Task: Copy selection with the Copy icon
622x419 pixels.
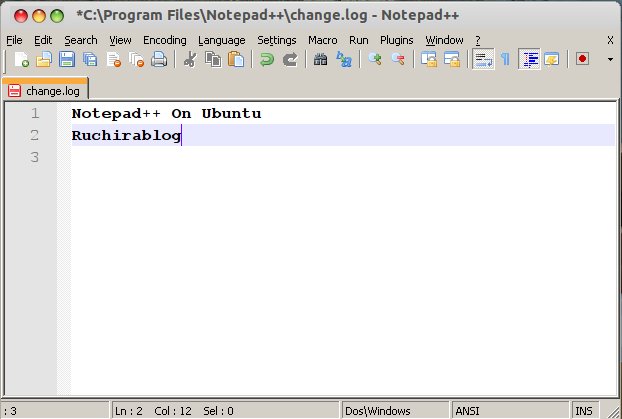Action: tap(213, 60)
